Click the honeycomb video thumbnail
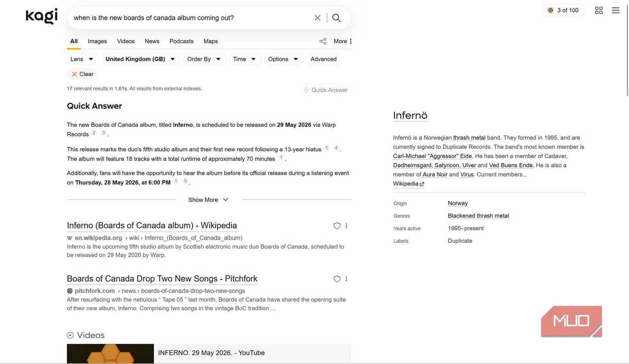Image resolution: width=629 pixels, height=364 pixels. (x=110, y=354)
